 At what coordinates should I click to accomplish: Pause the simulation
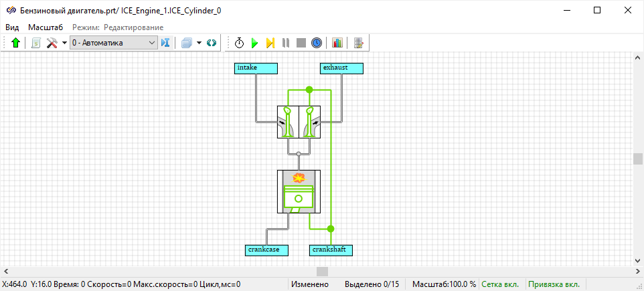coord(286,43)
